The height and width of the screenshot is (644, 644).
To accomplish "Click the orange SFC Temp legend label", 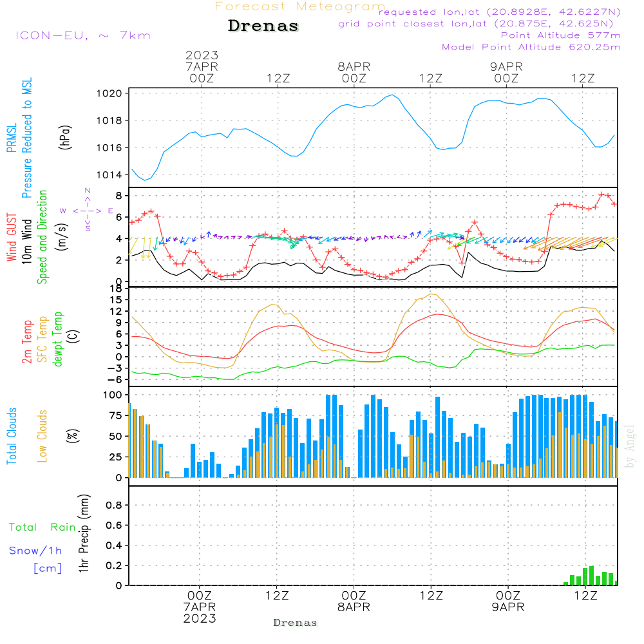I will [x=43, y=339].
